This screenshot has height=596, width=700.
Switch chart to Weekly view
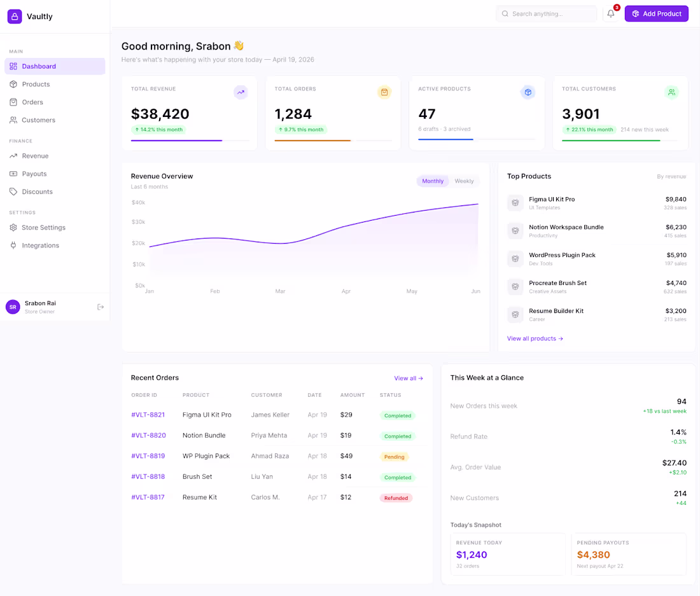tap(464, 181)
